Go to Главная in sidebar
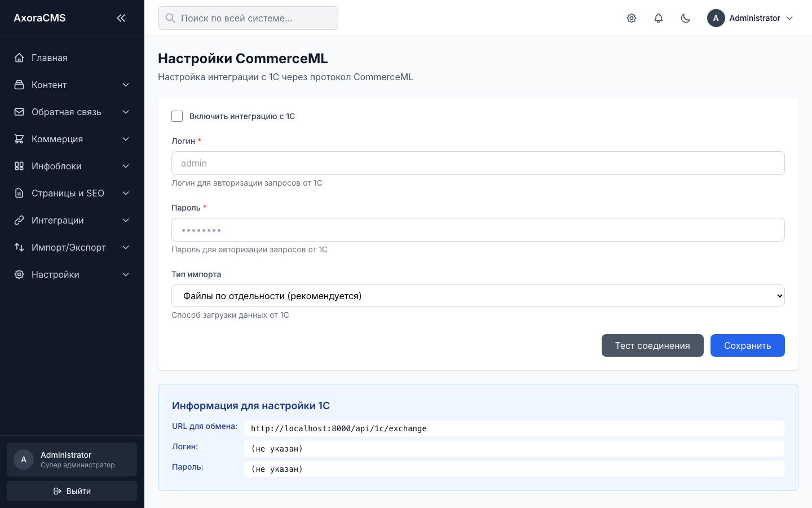Image resolution: width=812 pixels, height=508 pixels. pyautogui.click(x=72, y=58)
